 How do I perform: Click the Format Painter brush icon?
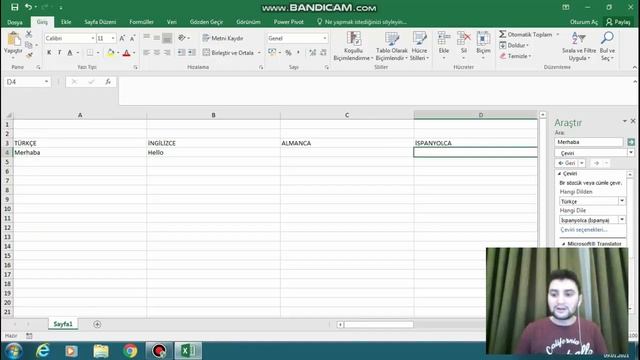coord(29,55)
